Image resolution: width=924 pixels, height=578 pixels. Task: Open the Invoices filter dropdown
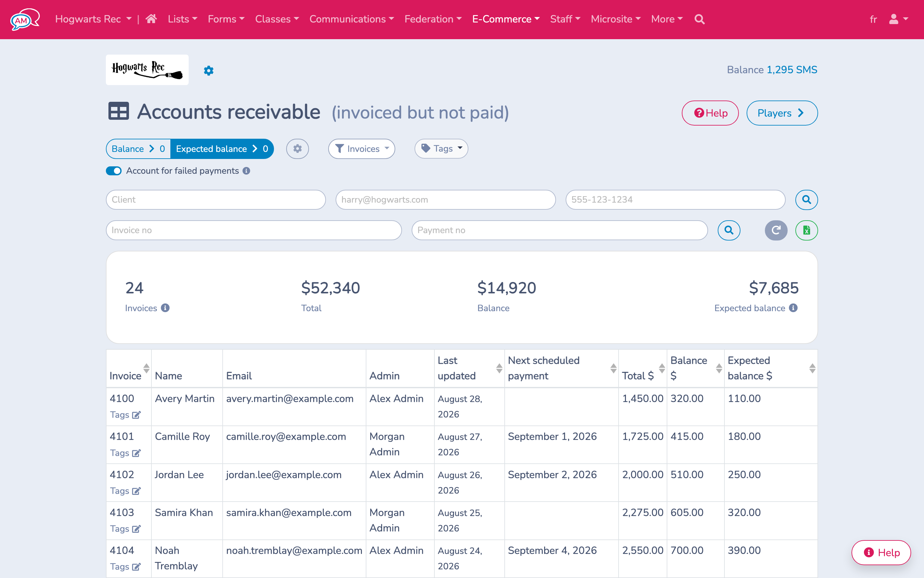pyautogui.click(x=362, y=149)
